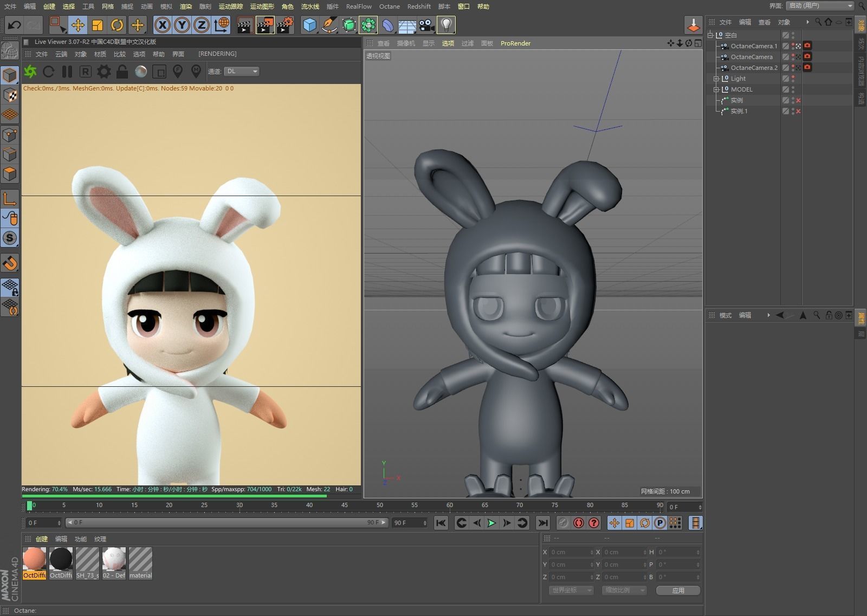Toggle the Y axis lock
Image resolution: width=867 pixels, height=616 pixels.
click(182, 25)
